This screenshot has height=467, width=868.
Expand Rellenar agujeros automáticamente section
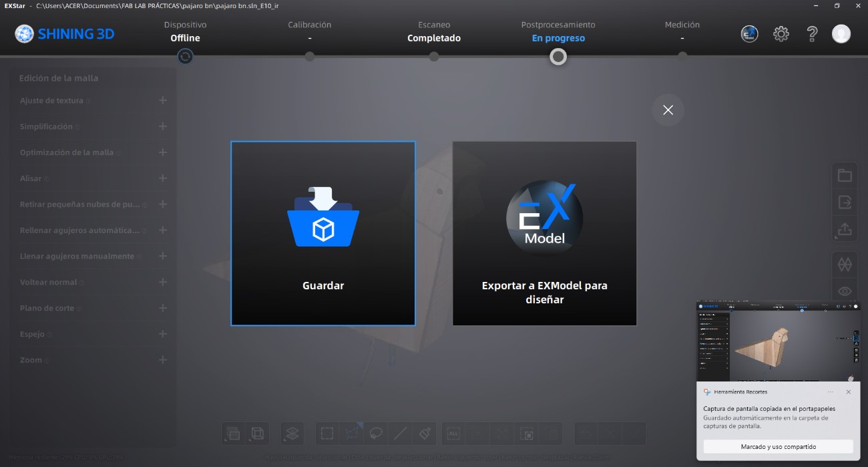pyautogui.click(x=163, y=230)
